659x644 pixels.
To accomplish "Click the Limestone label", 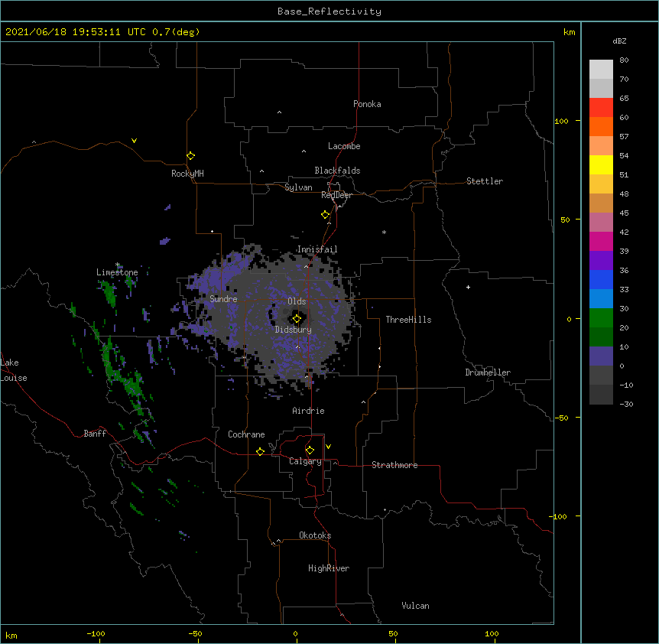I will pyautogui.click(x=117, y=272).
